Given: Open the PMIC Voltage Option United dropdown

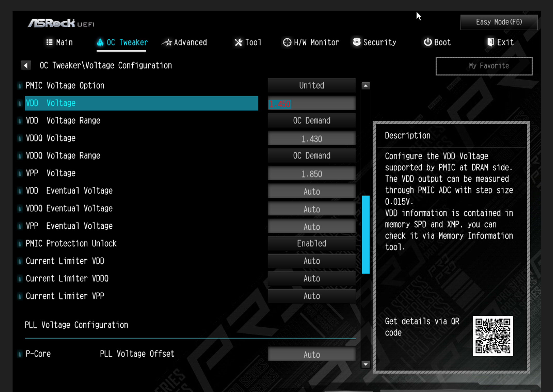Looking at the screenshot, I should (312, 85).
